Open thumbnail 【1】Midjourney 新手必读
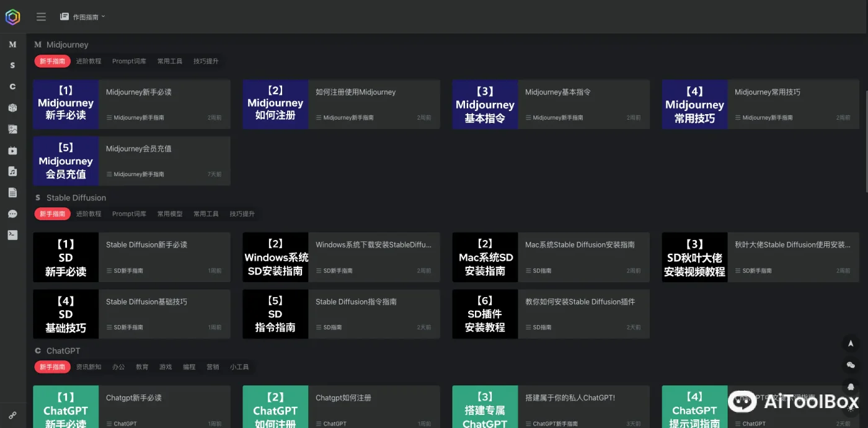 tap(66, 104)
